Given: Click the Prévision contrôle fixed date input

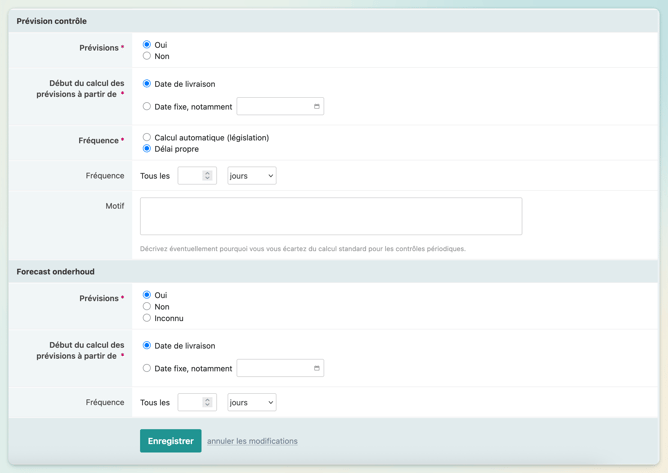Looking at the screenshot, I should click(274, 107).
